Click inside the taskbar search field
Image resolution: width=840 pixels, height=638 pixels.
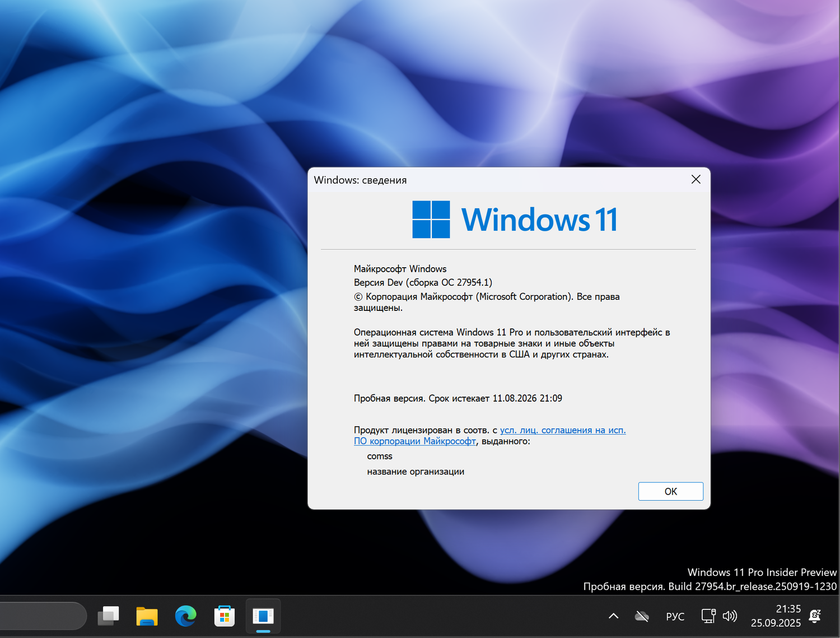click(x=42, y=616)
